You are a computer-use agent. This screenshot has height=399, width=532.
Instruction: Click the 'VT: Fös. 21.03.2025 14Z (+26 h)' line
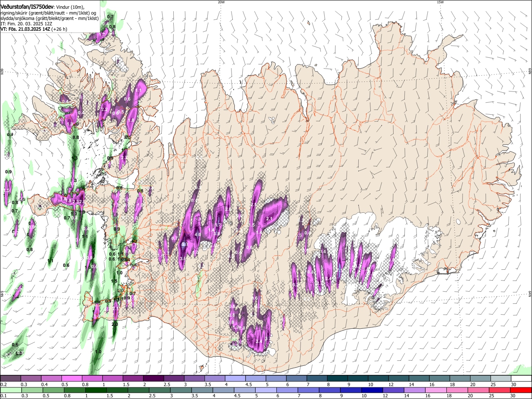[33, 29]
